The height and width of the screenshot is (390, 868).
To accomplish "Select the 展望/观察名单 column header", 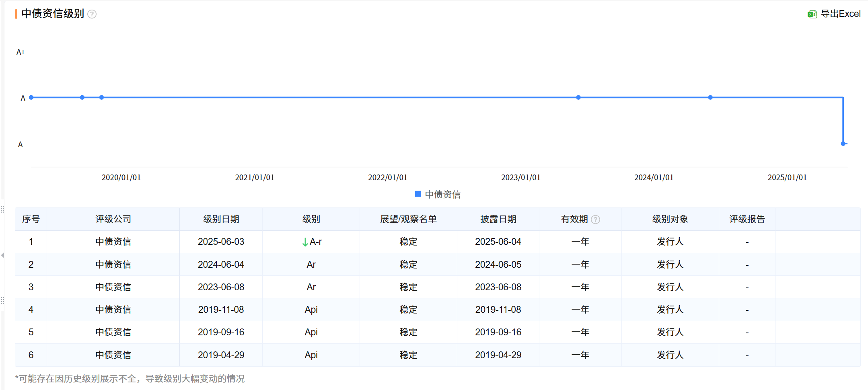I will click(408, 219).
